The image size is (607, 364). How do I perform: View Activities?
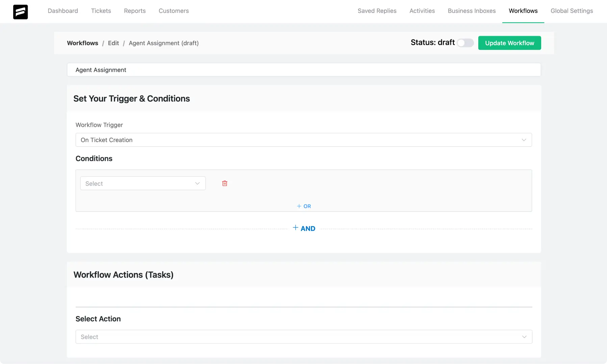422,11
